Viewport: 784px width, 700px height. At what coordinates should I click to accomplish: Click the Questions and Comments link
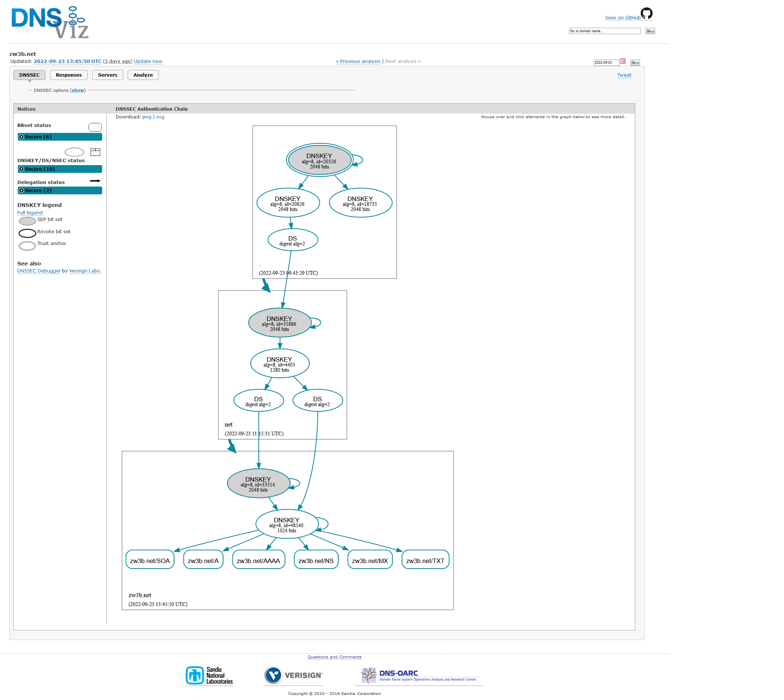click(x=335, y=657)
